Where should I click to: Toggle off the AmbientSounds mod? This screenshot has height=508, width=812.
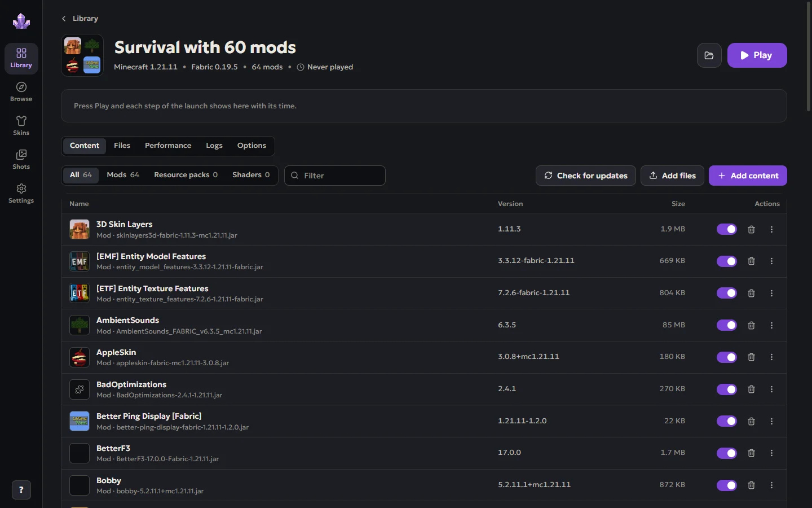[727, 325]
